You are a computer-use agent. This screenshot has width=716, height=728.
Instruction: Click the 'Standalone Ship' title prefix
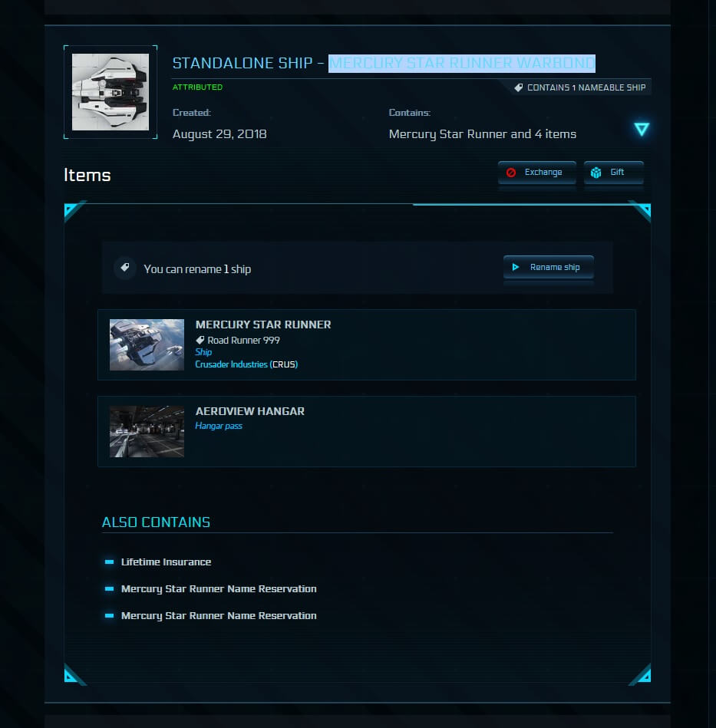coord(243,63)
